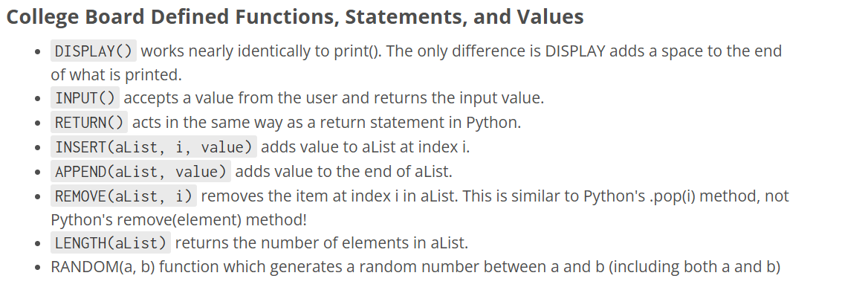
Task: Click the INPUT() code snippet
Action: 85,98
